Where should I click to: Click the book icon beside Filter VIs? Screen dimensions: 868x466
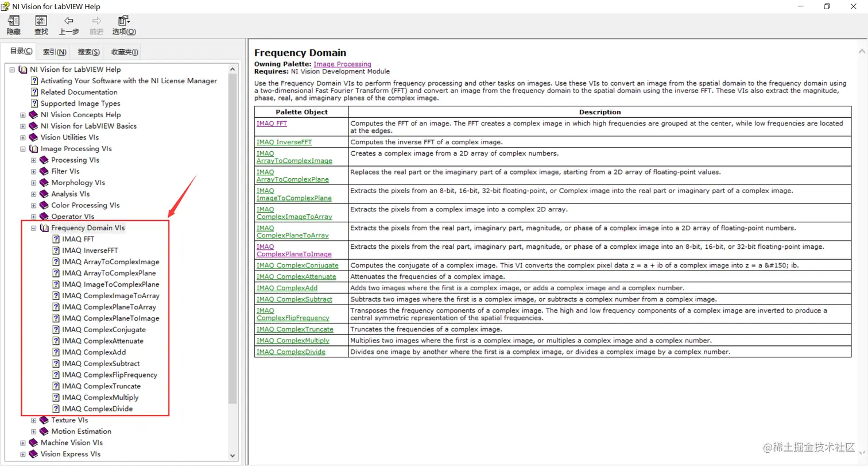[x=44, y=171]
